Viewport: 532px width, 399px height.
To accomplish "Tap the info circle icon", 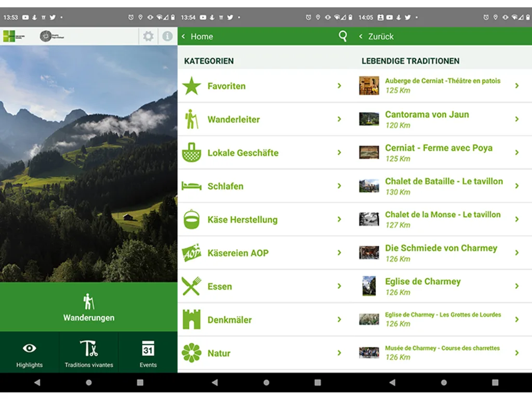I will (166, 36).
